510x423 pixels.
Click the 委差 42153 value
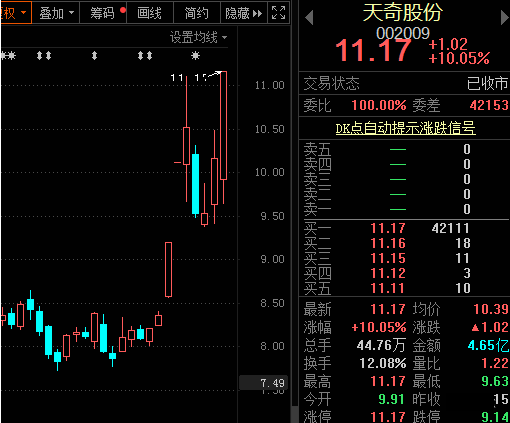[x=489, y=105]
